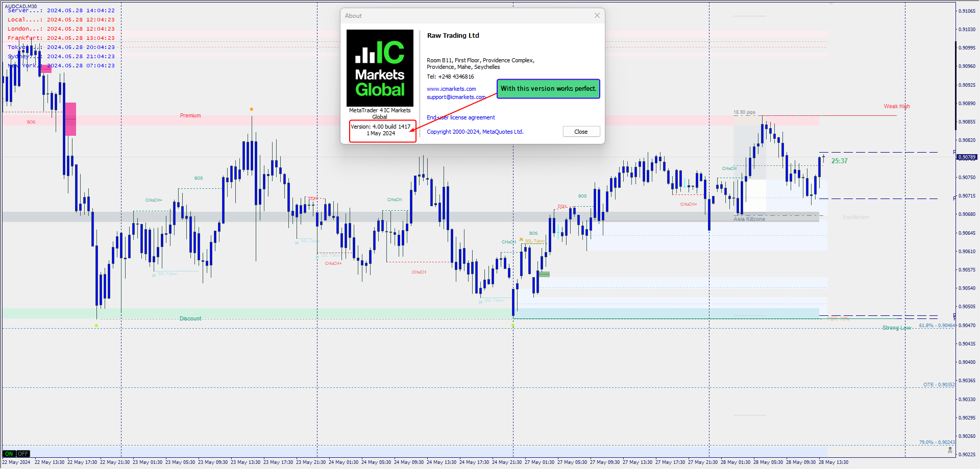Click the Close button in About dialog

581,132
